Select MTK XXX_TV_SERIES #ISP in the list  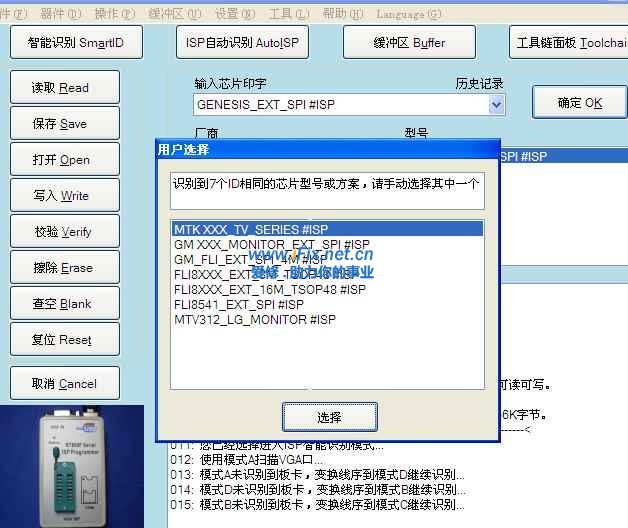[x=328, y=229]
